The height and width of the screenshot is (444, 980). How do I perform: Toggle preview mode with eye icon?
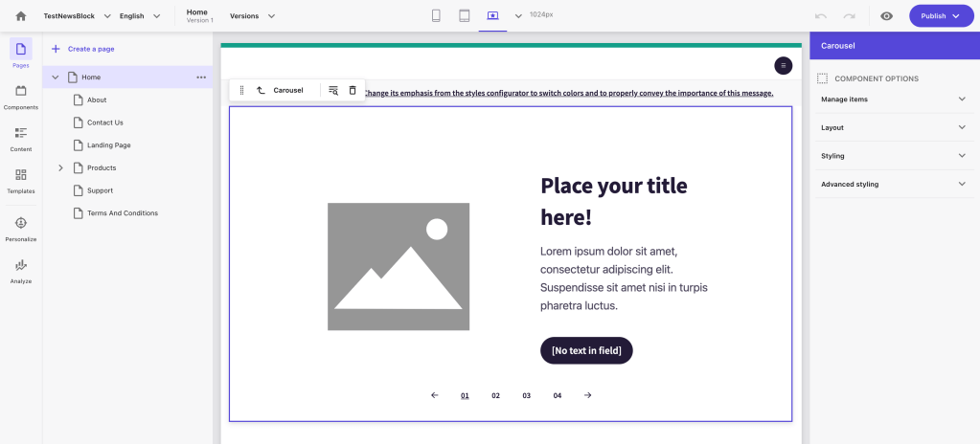(x=887, y=16)
